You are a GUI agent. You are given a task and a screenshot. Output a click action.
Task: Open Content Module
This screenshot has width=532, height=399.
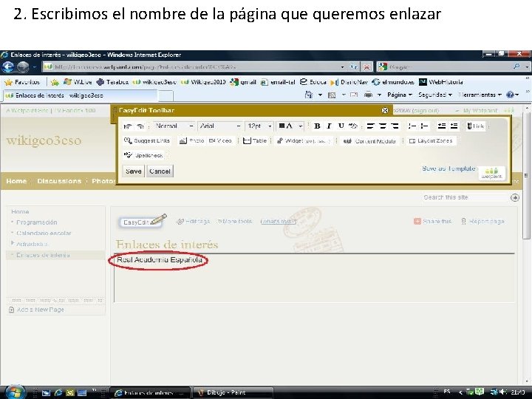point(369,141)
